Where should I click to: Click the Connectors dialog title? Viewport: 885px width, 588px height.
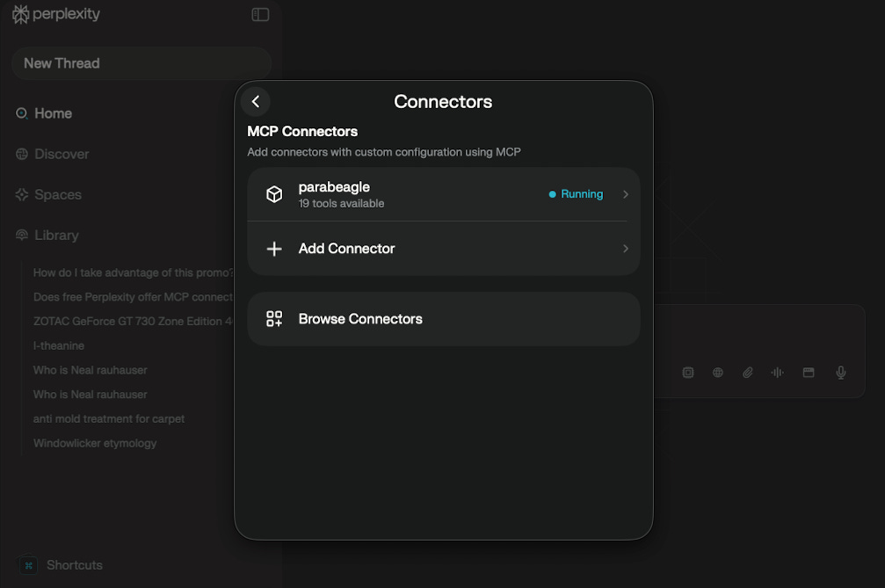[443, 102]
